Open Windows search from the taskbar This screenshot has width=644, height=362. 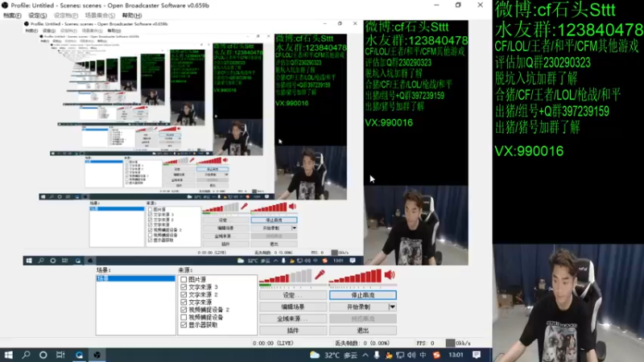(x=26, y=355)
